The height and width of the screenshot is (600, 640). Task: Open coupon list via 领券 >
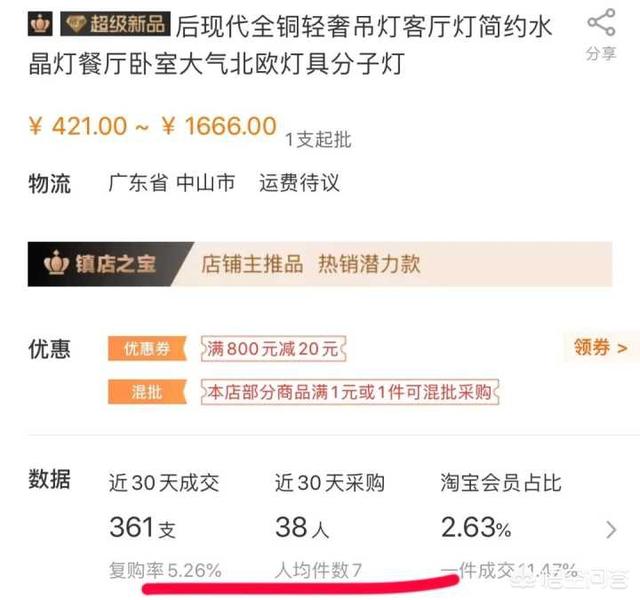pos(601,347)
